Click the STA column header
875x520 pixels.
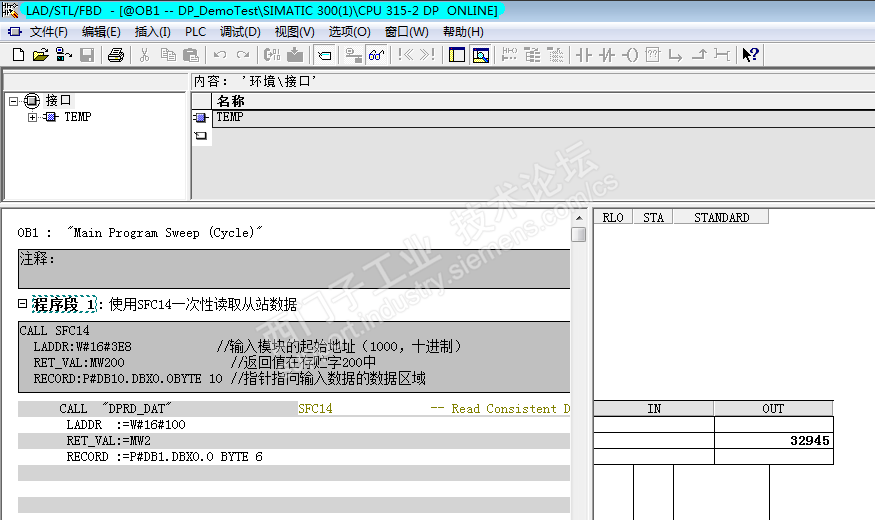pyautogui.click(x=653, y=217)
